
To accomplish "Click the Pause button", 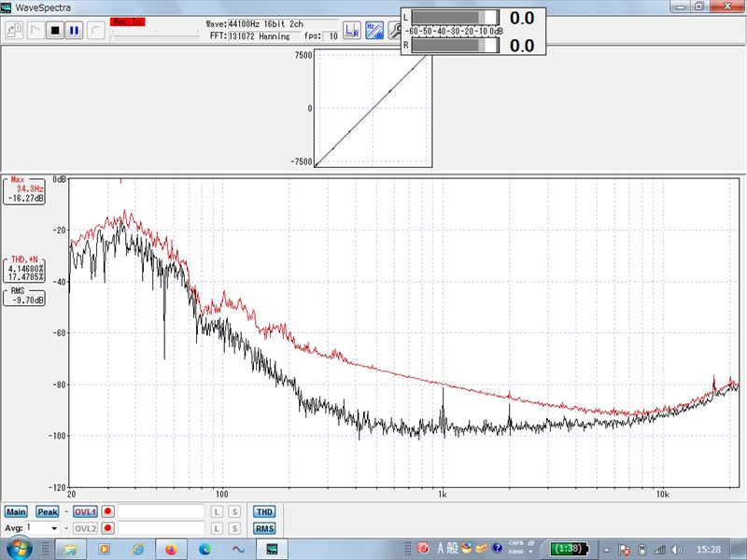I will (74, 30).
